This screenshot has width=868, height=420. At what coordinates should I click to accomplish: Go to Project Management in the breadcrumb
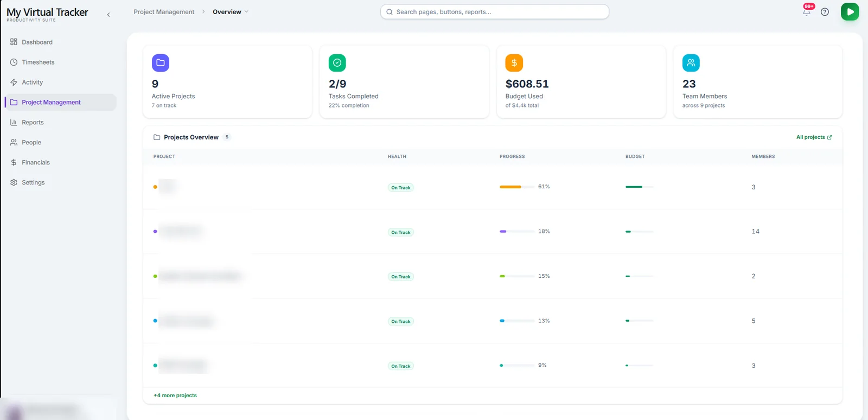click(x=164, y=12)
